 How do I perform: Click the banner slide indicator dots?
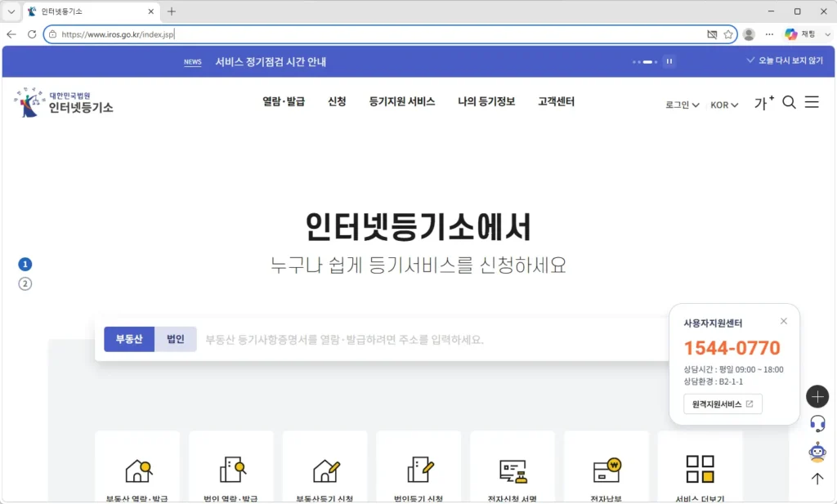[645, 62]
